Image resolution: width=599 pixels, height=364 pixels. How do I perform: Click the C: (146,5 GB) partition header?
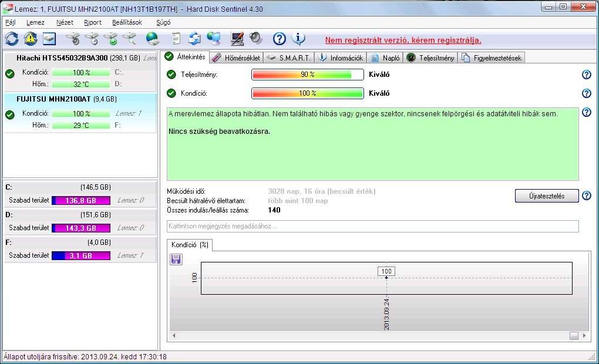(x=80, y=187)
